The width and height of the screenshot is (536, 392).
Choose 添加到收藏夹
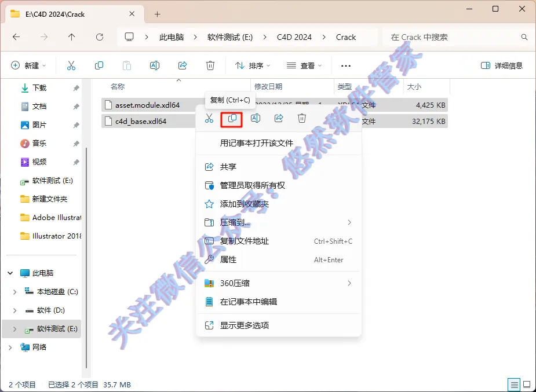click(x=279, y=204)
